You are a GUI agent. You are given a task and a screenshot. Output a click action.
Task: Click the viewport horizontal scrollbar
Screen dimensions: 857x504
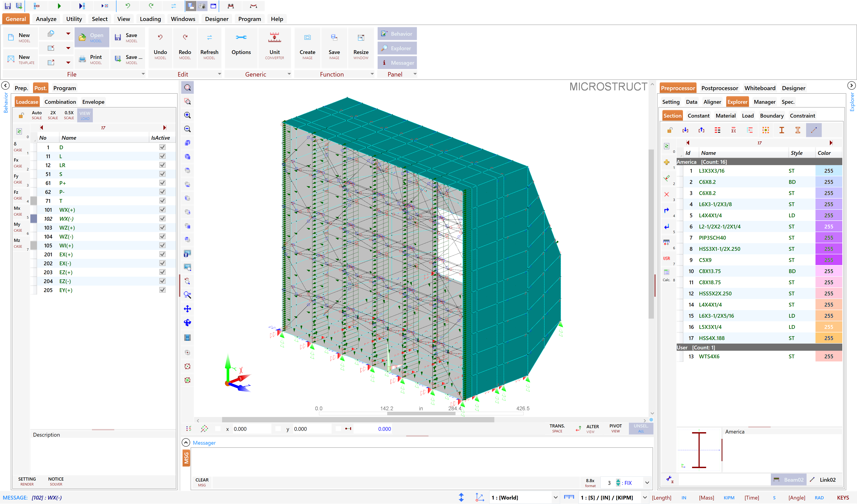click(x=358, y=420)
